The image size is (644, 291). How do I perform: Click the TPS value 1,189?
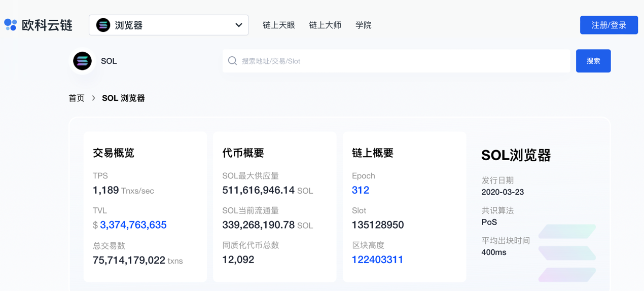105,190
